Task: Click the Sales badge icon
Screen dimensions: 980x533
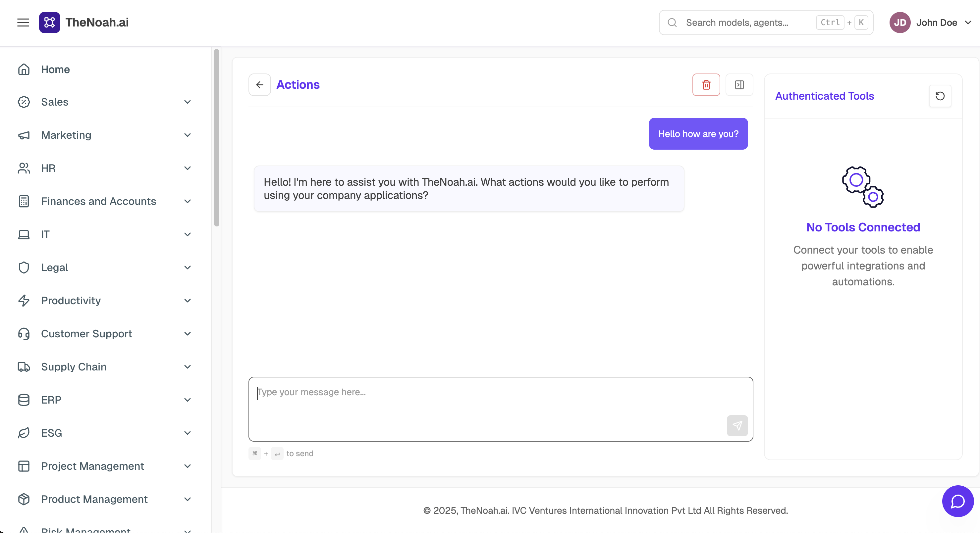Action: 24,102
